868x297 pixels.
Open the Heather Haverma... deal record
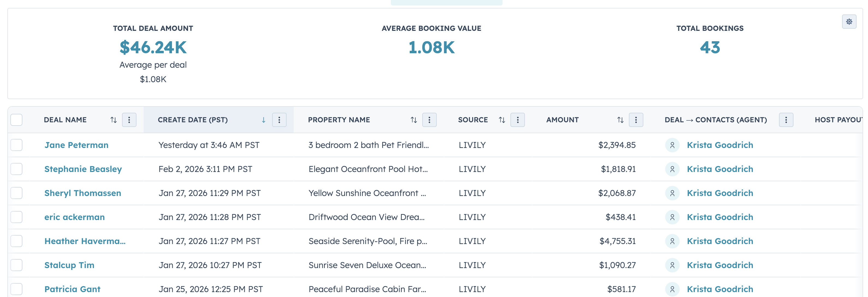click(x=85, y=241)
